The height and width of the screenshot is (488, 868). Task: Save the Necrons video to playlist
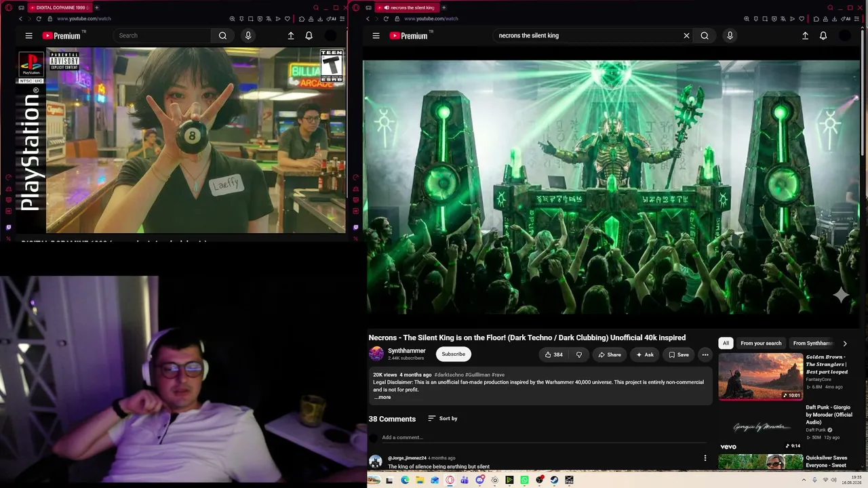pyautogui.click(x=678, y=354)
